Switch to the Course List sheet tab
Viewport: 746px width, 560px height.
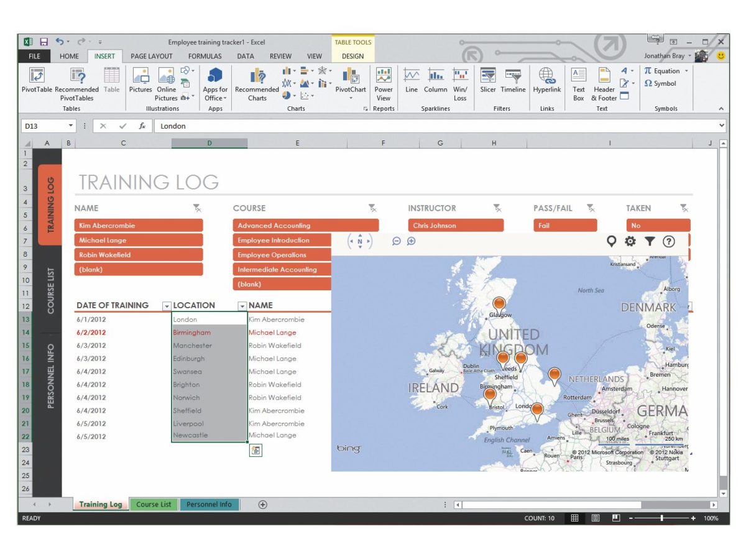point(153,504)
